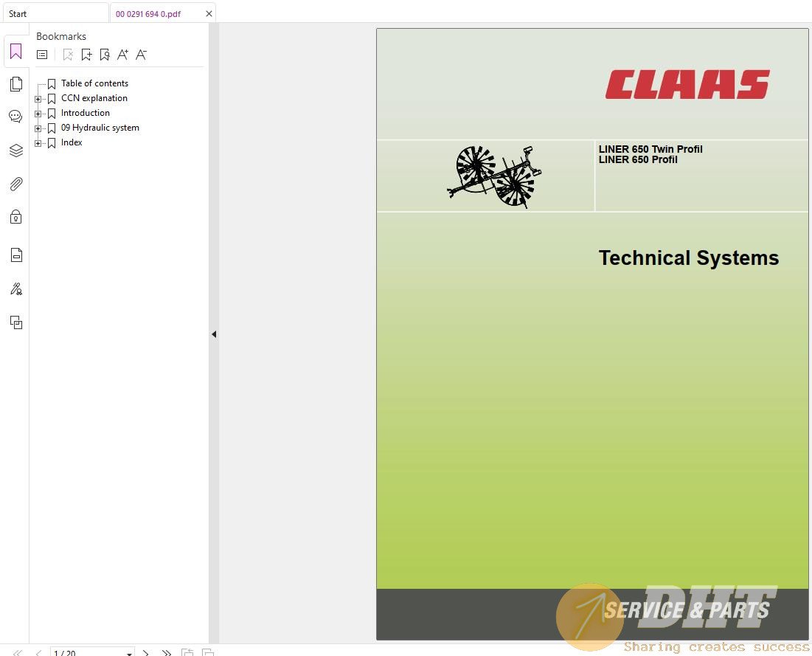This screenshot has width=812, height=656.
Task: Decrease bookmark font size
Action: tap(141, 55)
